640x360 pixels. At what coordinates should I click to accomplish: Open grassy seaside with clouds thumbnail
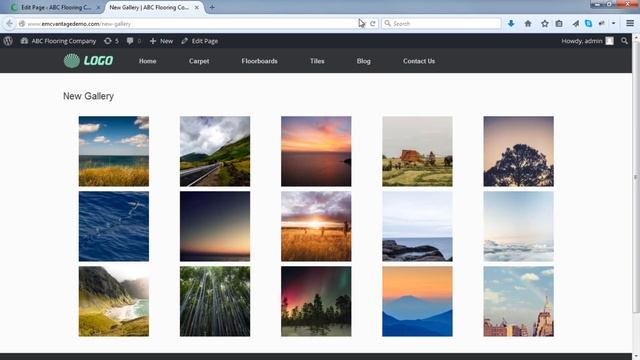pos(114,151)
